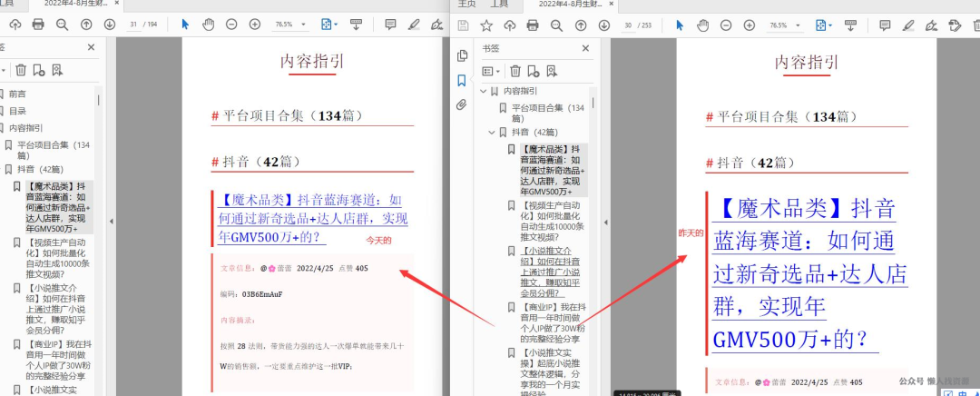Activate the hand pan tool in right window

click(x=702, y=25)
